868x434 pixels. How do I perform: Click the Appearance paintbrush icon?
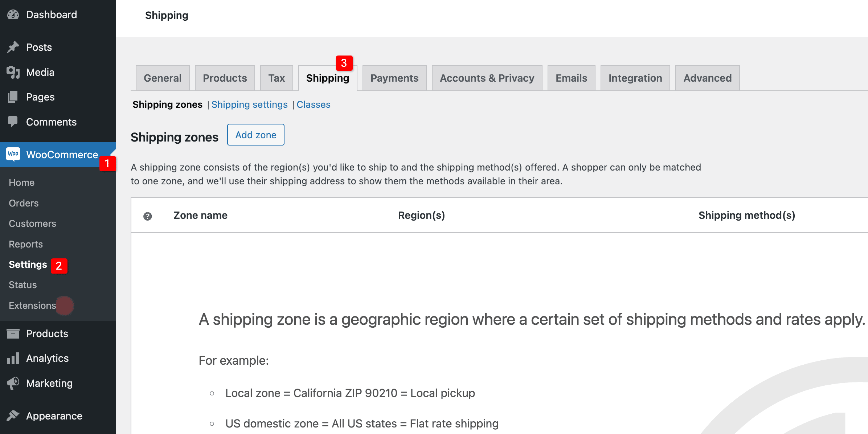(x=13, y=415)
